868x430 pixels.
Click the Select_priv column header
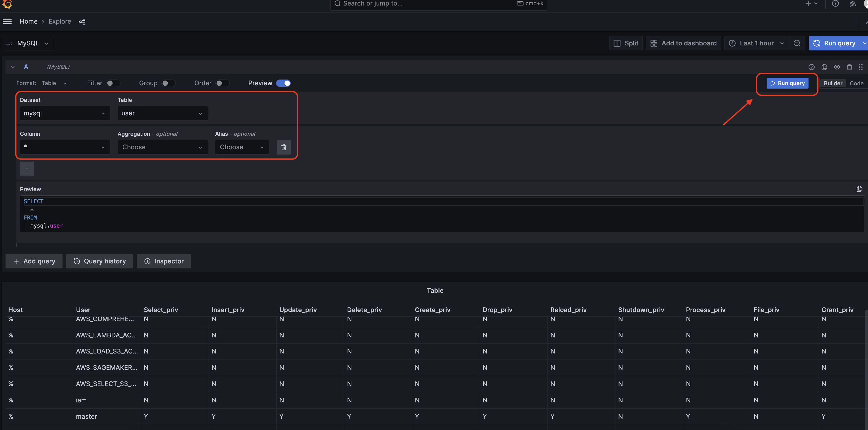[161, 310]
